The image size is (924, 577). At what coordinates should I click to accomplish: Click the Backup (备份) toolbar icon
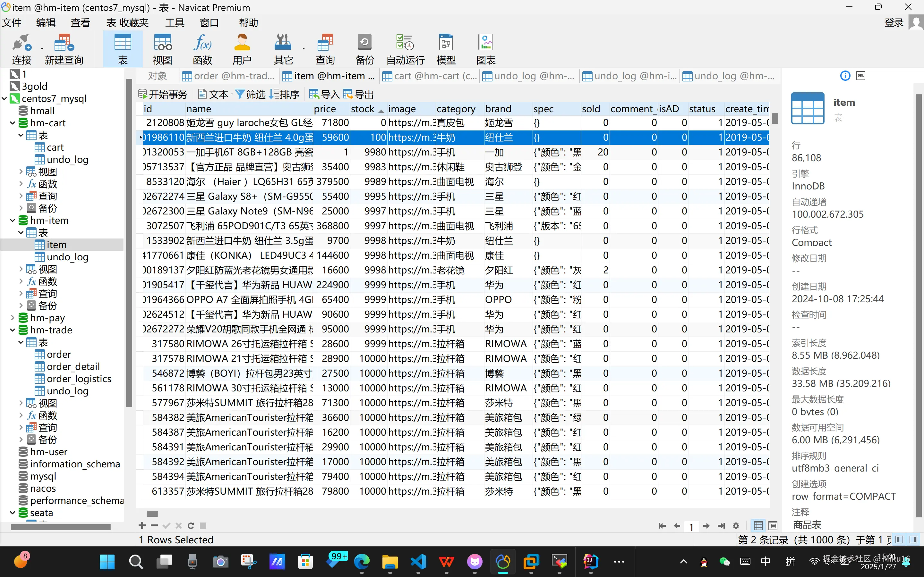364,49
